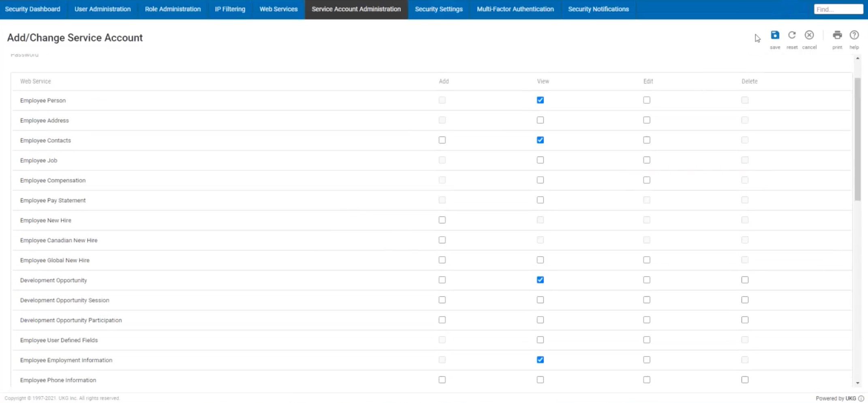Click the UKG info icon in footer
This screenshot has width=868, height=403.
coord(862,398)
